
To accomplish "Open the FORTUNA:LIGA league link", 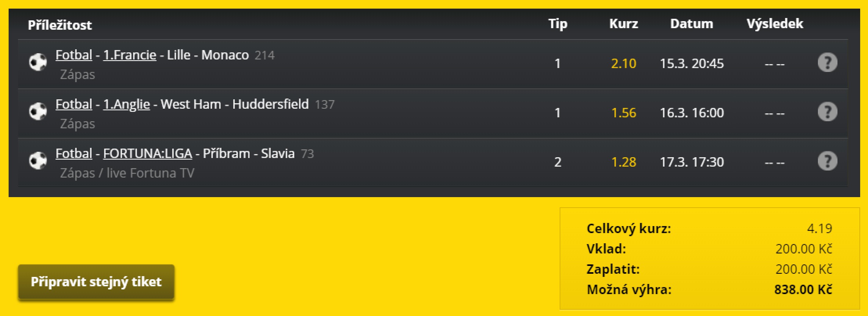I will pyautogui.click(x=148, y=154).
